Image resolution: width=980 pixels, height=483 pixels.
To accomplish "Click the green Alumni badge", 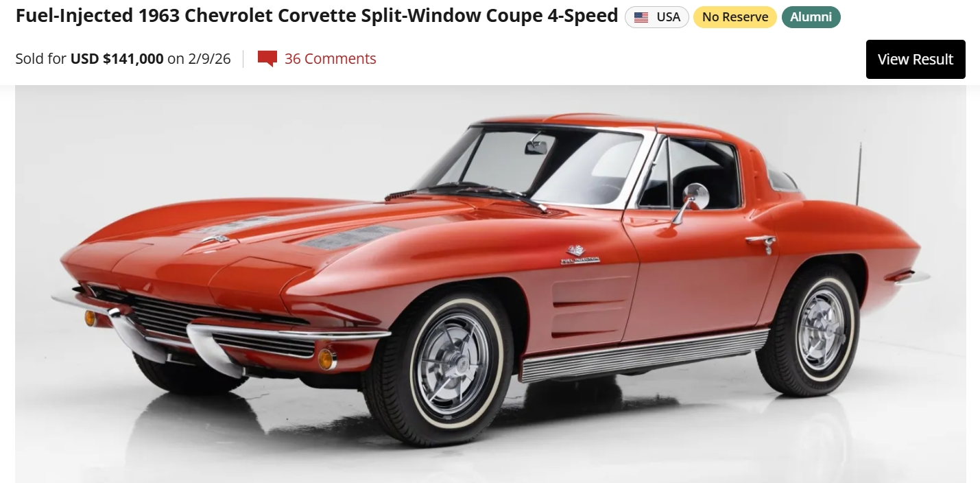I will click(x=811, y=17).
